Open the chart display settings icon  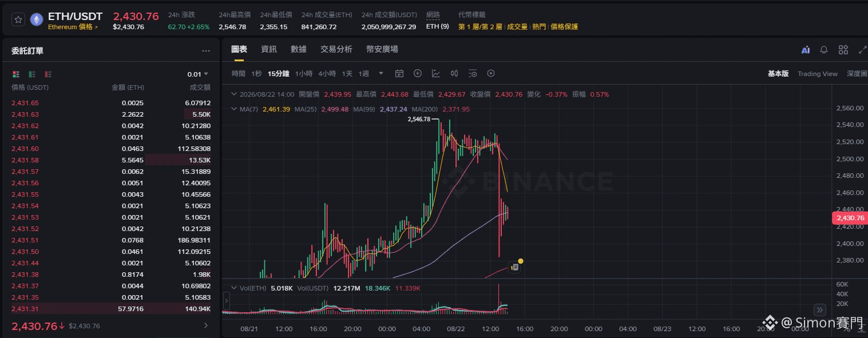point(473,73)
